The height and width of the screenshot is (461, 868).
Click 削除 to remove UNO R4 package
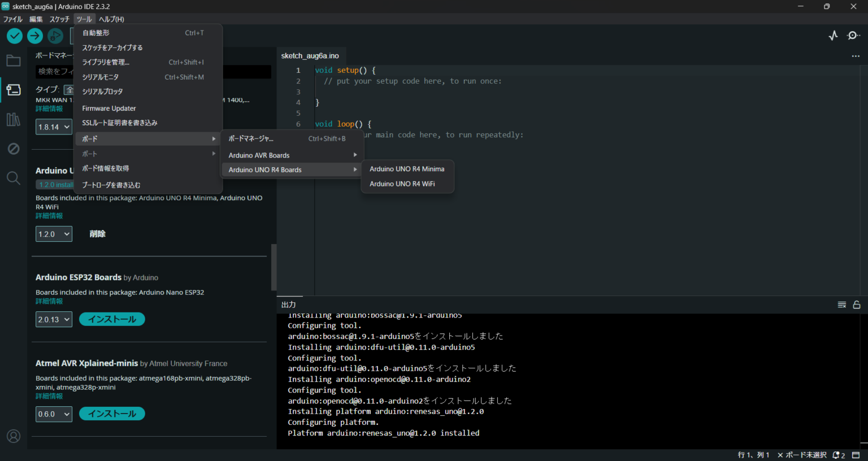click(97, 234)
